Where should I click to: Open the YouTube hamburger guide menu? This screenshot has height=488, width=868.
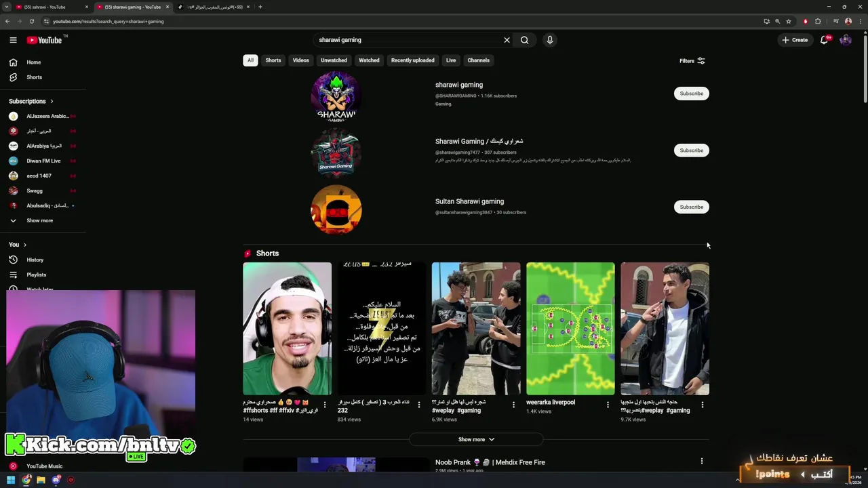pyautogui.click(x=13, y=40)
